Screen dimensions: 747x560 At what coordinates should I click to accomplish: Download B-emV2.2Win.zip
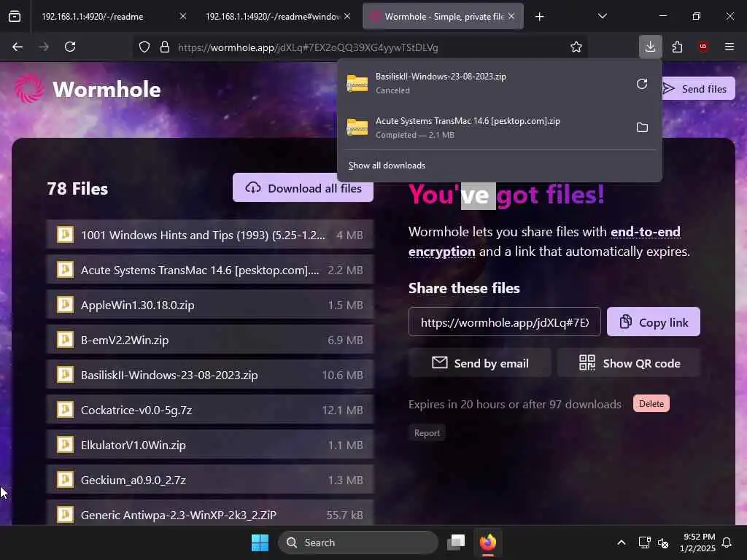tap(210, 340)
